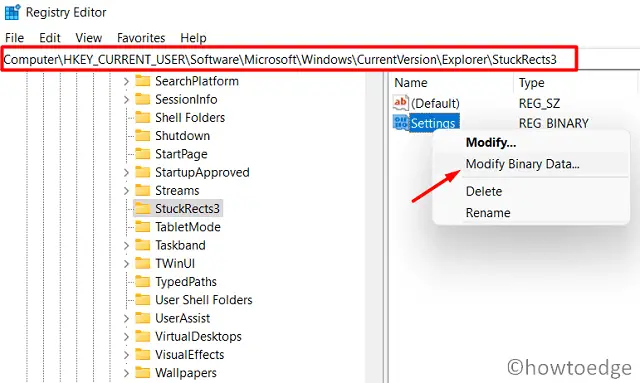The image size is (640, 383).
Task: Expand the Streams key
Action: (126, 191)
